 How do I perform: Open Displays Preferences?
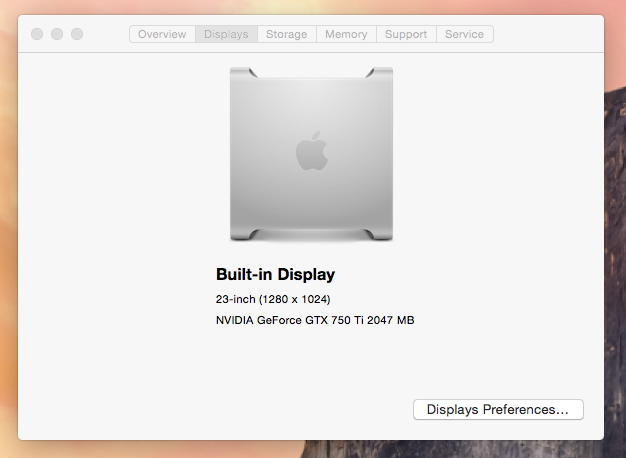(x=498, y=409)
